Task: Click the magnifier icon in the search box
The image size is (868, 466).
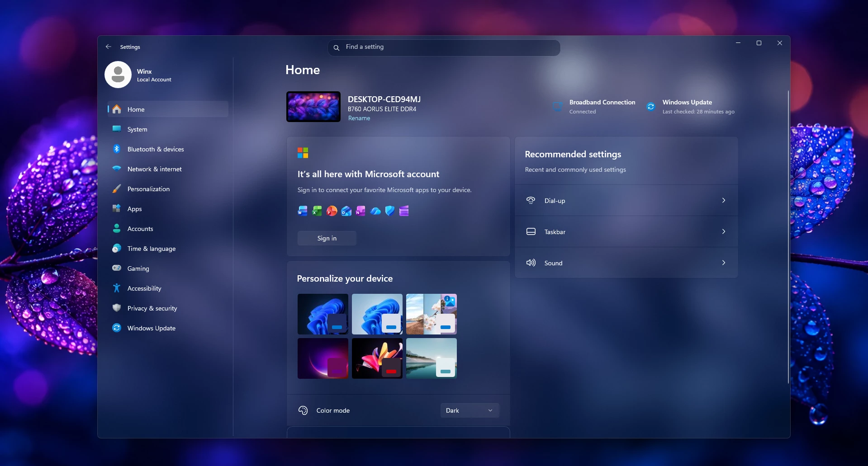Action: 337,47
